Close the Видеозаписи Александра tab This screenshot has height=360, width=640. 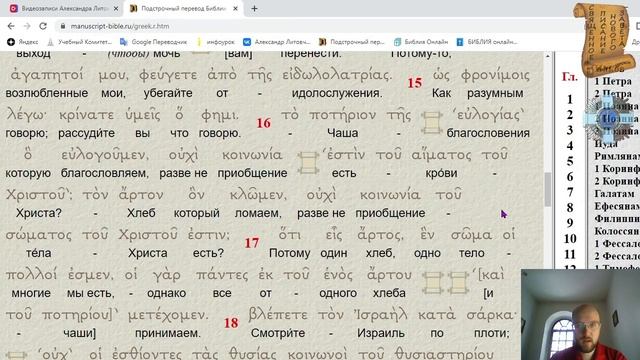[x=116, y=8]
